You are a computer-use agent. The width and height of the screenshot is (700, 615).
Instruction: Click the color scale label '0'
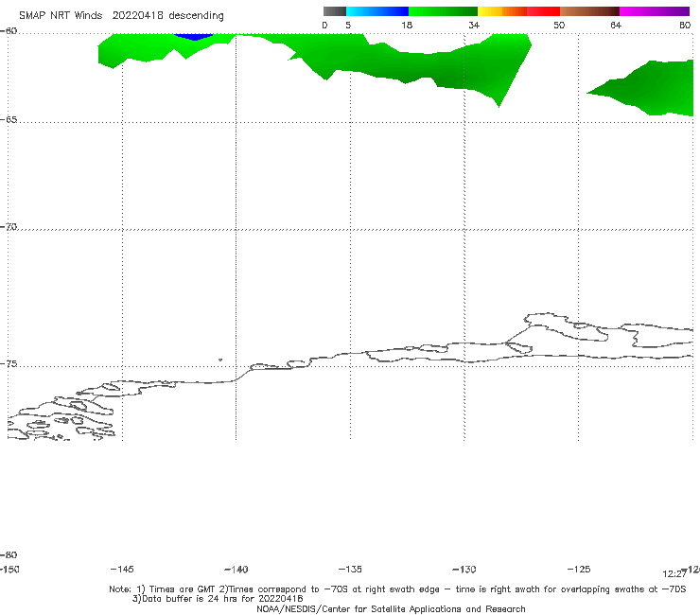324,25
